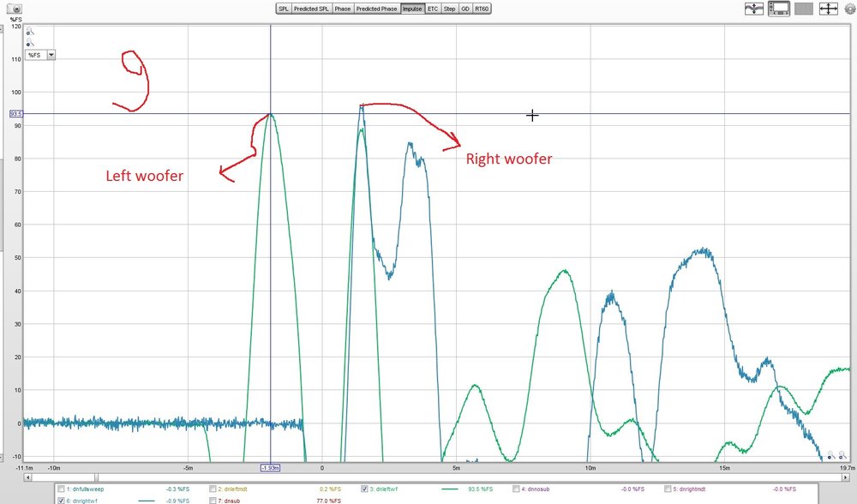Open the RT60 tab
Image resolution: width=857 pixels, height=504 pixels.
click(482, 9)
